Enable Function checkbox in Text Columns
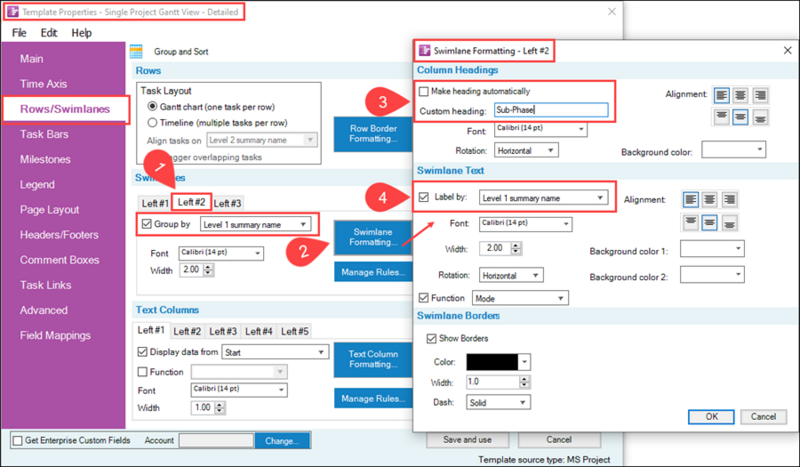800x467 pixels. click(x=143, y=372)
